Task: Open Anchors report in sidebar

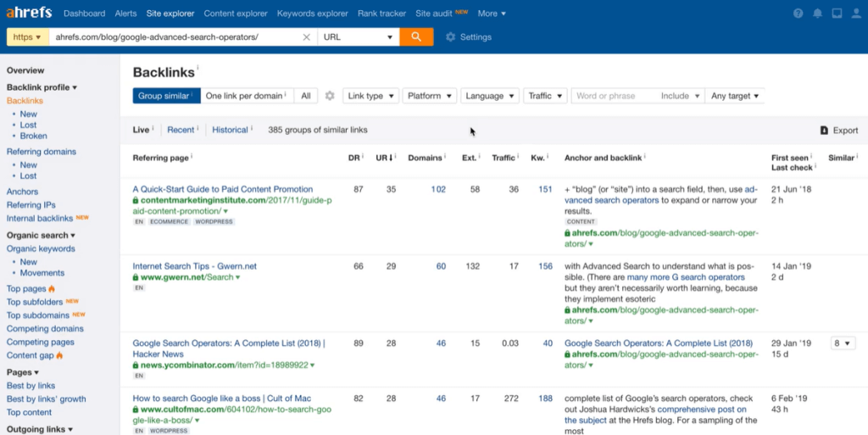Action: pos(22,192)
